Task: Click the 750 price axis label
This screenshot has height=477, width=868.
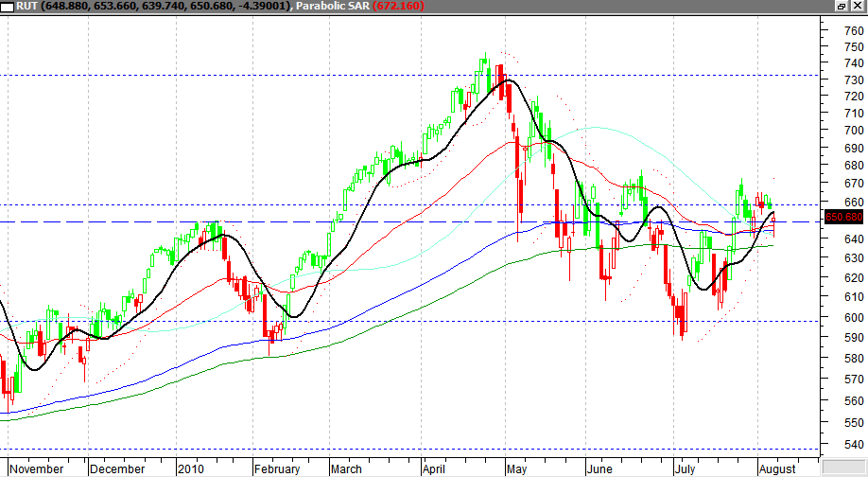Action: [x=854, y=47]
